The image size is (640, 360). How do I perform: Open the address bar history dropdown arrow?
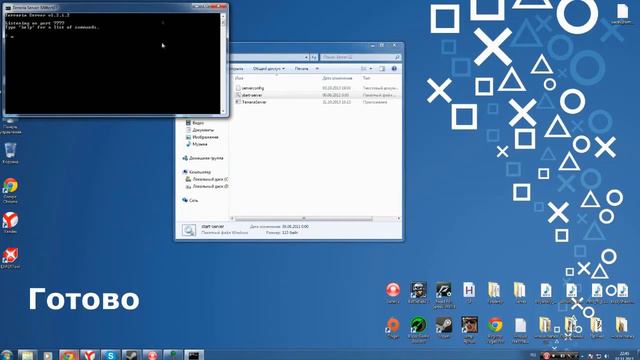(306, 57)
